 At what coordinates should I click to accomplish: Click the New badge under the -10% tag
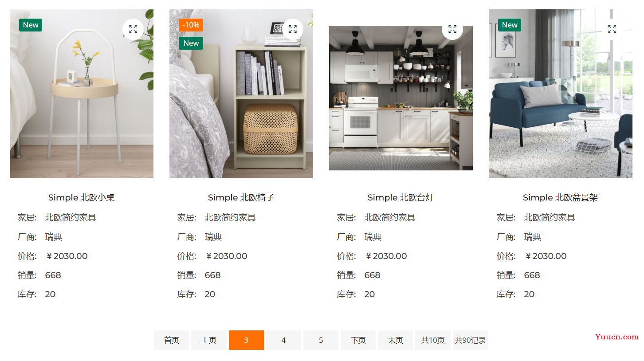[x=191, y=43]
